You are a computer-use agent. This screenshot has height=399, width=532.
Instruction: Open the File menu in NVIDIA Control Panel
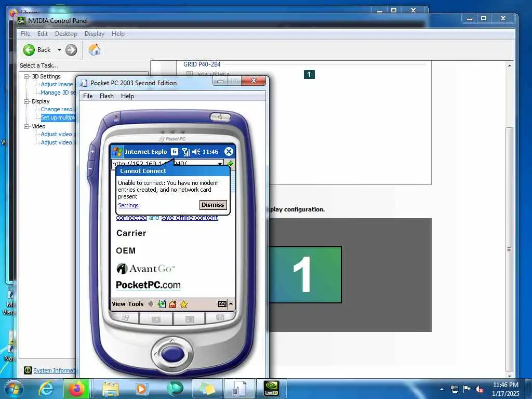click(25, 34)
